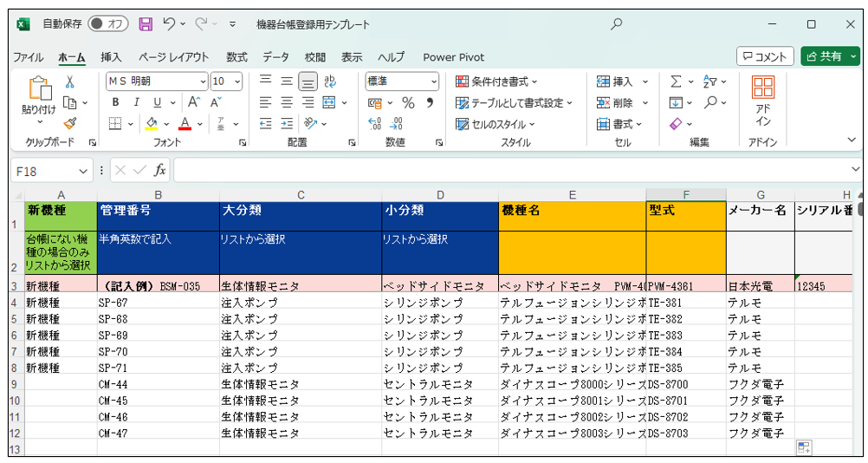Viewport: 868px width, 463px height.
Task: Click the Borders icon
Action: (115, 123)
